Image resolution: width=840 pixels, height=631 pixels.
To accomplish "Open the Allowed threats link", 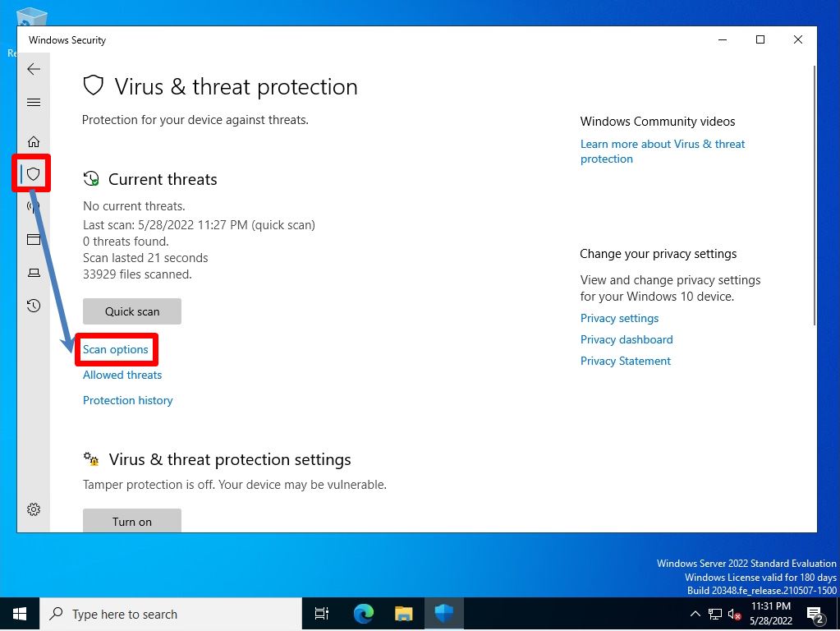I will (x=122, y=375).
